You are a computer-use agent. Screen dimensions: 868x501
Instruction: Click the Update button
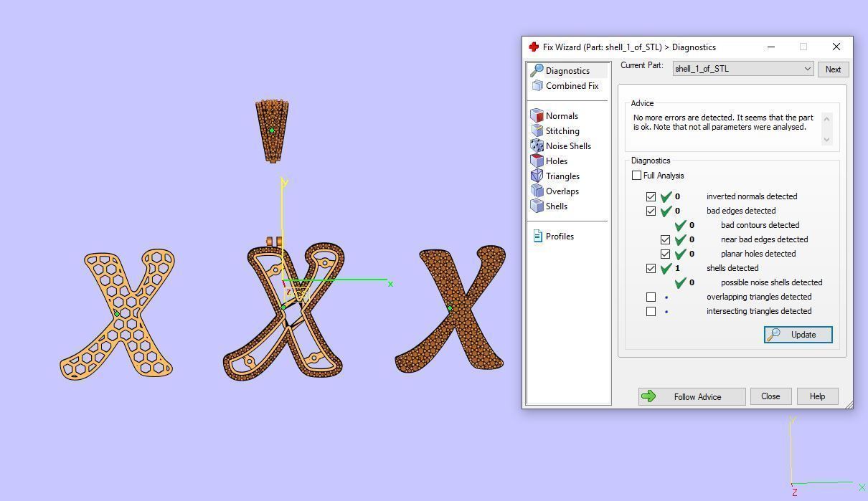point(798,335)
